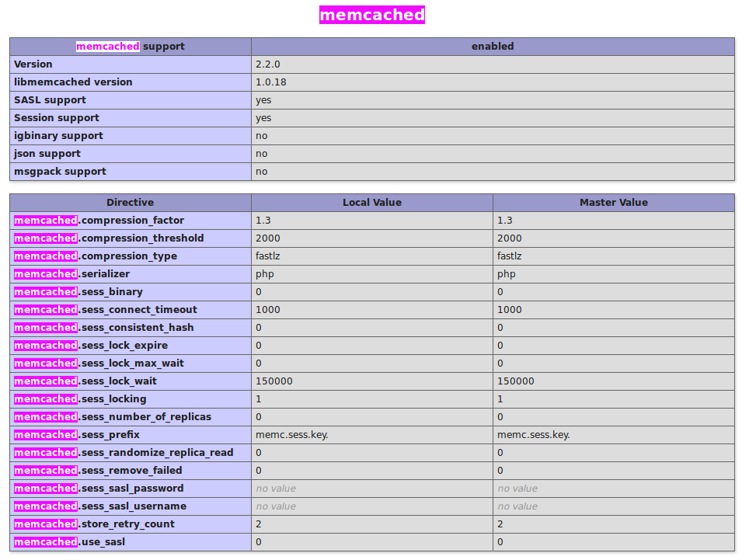
Task: Select local value 150000 for sess_lock_wait
Action: tap(273, 381)
